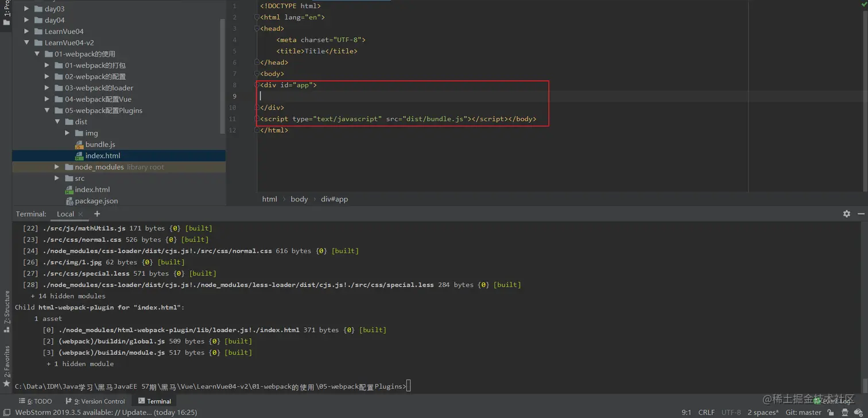Select html in the editor breadcrumbs
Image resolution: width=868 pixels, height=418 pixels.
(x=270, y=199)
